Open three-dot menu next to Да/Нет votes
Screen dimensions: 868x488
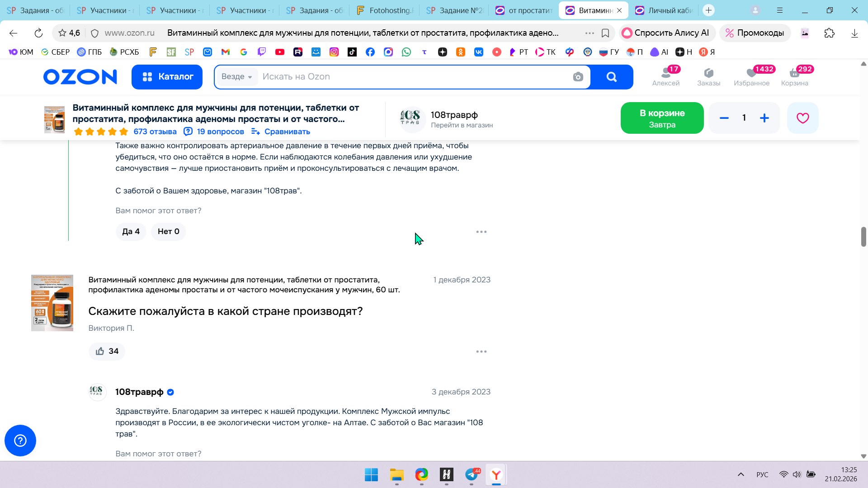point(481,231)
